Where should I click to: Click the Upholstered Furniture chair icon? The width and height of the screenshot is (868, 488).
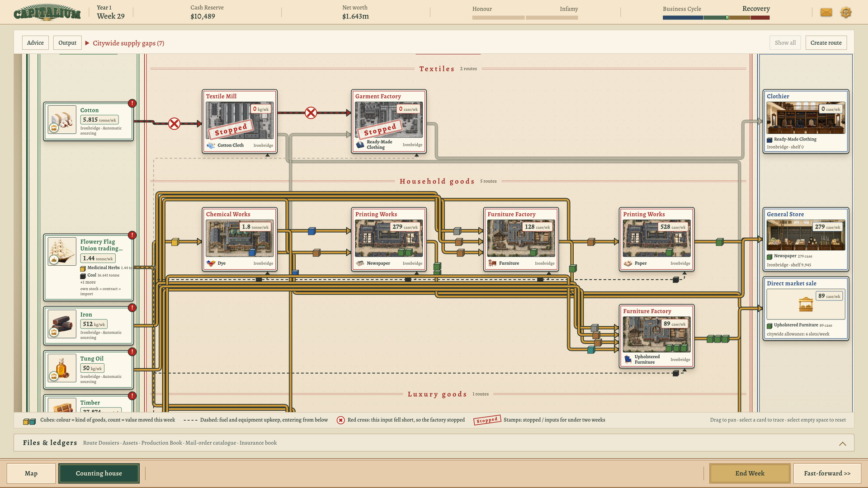[628, 359]
